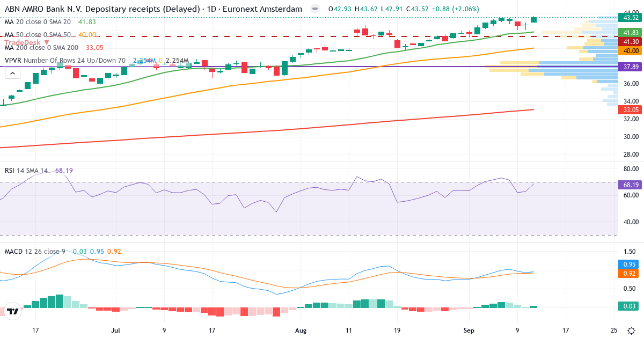Click the open value O42.93 in header
This screenshot has height=338, width=644.
tap(340, 9)
